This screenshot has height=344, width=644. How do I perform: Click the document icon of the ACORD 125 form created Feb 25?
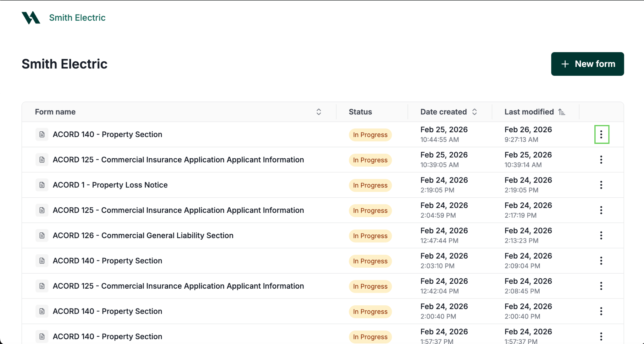tap(42, 160)
